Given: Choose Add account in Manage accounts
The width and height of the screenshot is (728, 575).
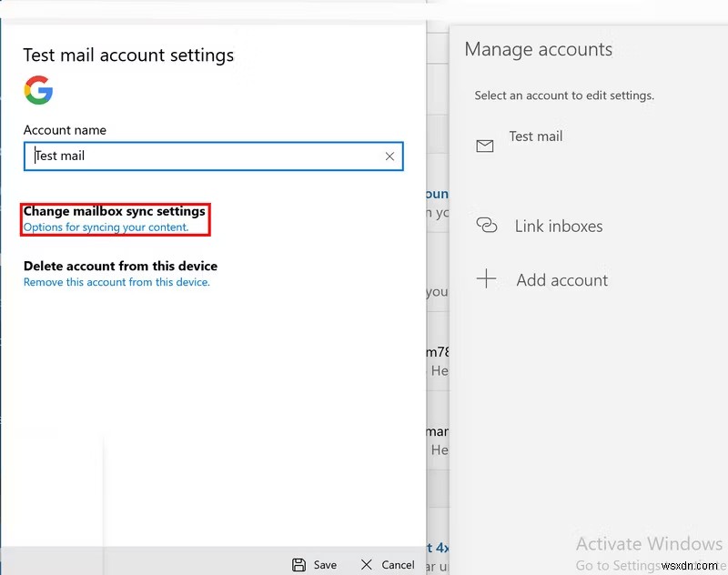Looking at the screenshot, I should pos(561,279).
